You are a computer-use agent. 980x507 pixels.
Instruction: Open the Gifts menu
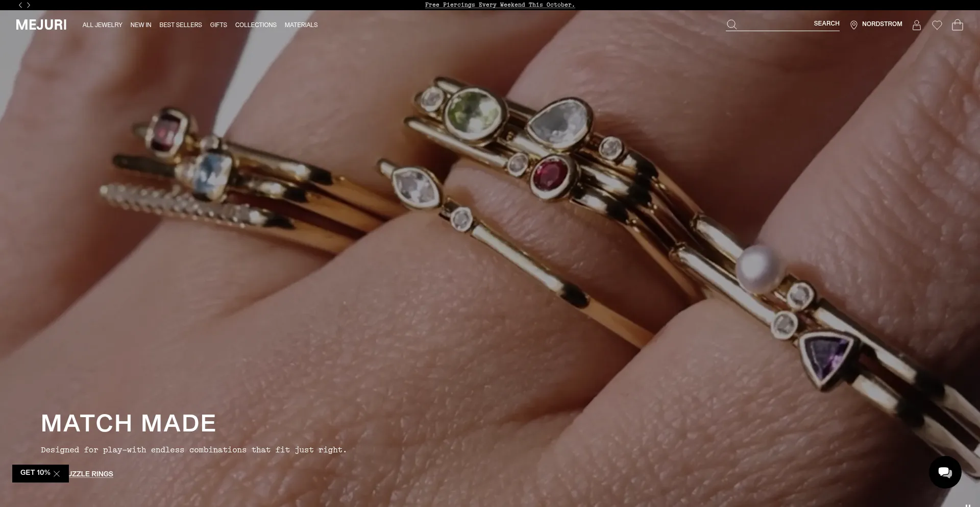pos(218,25)
